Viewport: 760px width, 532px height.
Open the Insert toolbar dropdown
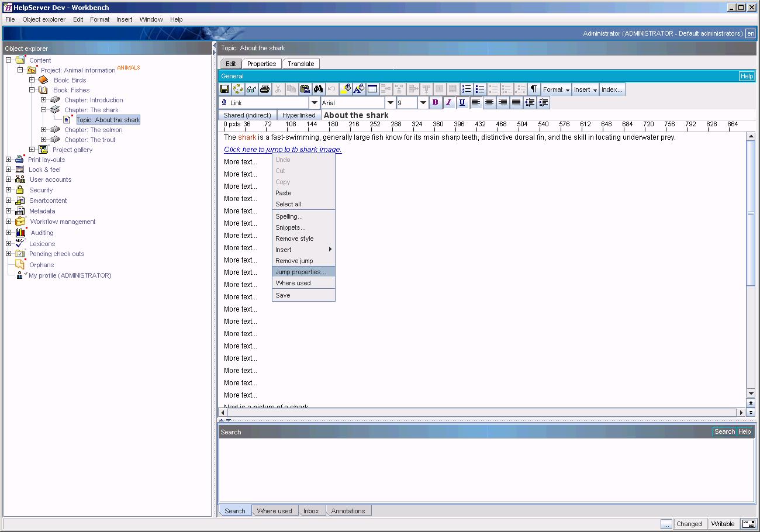click(x=586, y=89)
